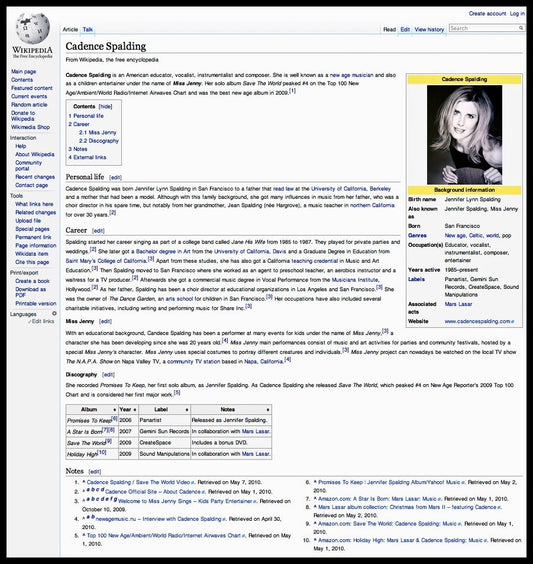Switch to the Talk tab
Screen dimensions: 533x564
[x=88, y=29]
